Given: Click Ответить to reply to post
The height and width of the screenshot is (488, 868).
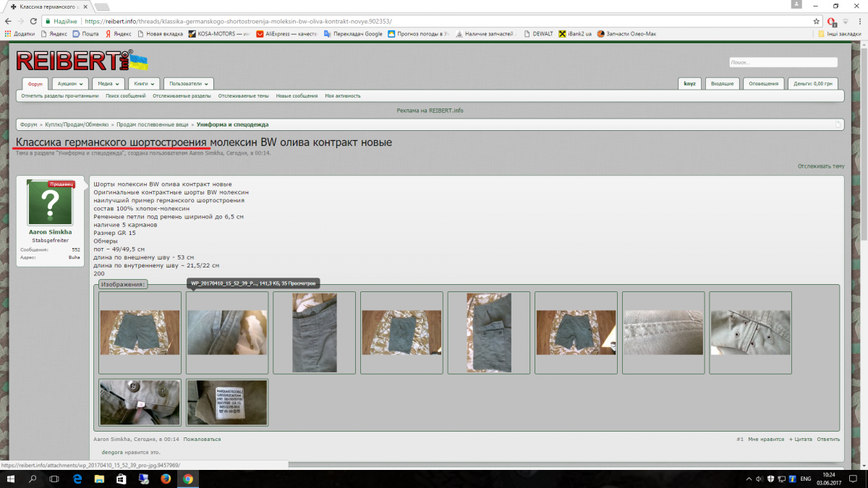Looking at the screenshot, I should pyautogui.click(x=828, y=439).
